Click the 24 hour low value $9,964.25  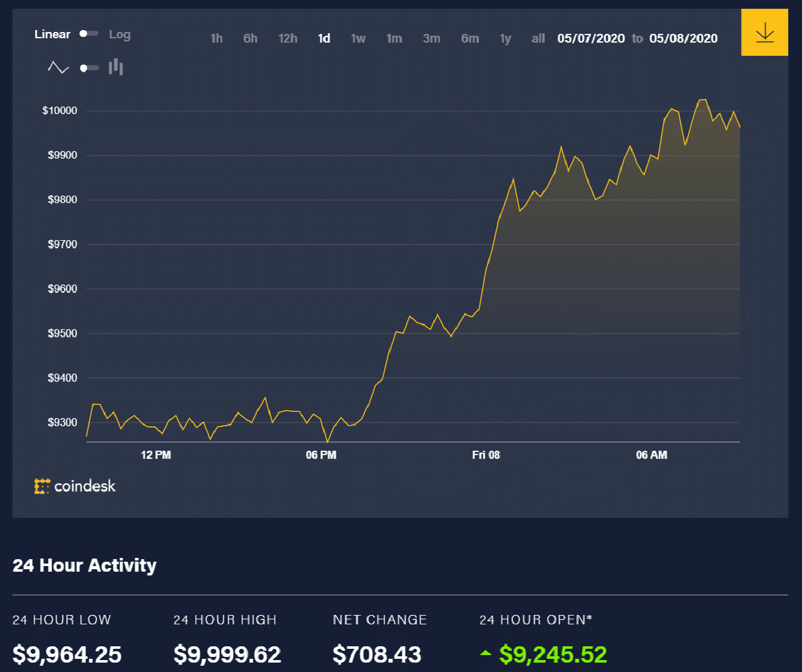(67, 654)
